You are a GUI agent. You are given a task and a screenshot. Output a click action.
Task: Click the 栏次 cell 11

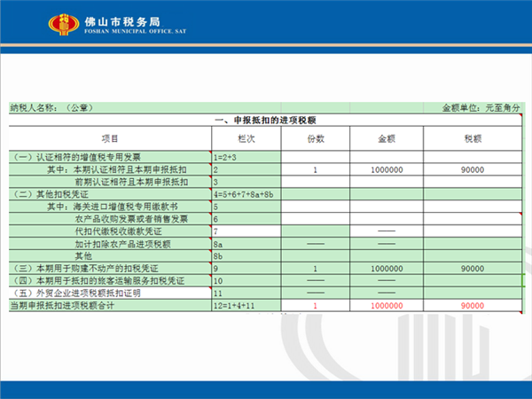tap(246, 293)
